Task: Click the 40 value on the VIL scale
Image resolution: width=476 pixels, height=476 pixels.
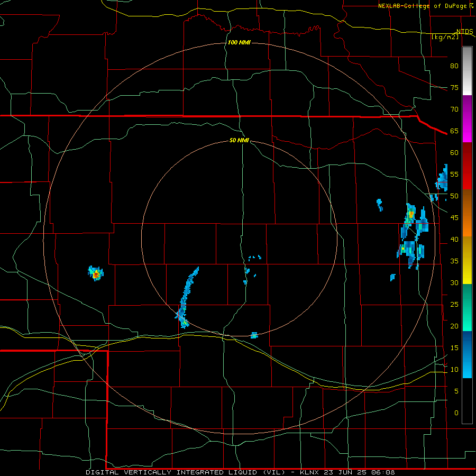Action: [454, 239]
